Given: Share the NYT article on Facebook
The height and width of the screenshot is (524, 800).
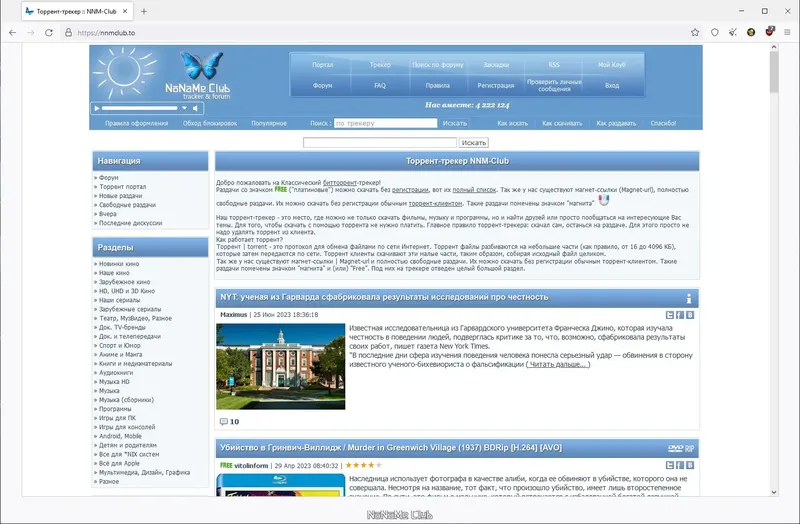Looking at the screenshot, I should point(680,315).
